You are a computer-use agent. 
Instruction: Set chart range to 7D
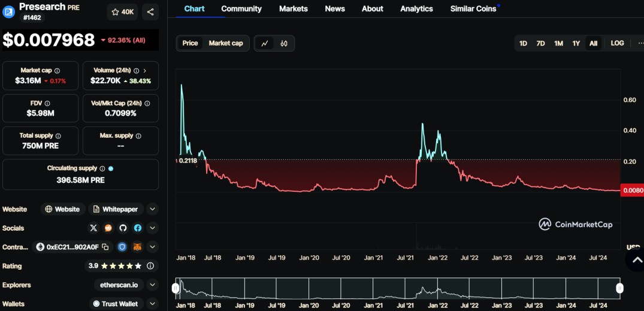[540, 43]
